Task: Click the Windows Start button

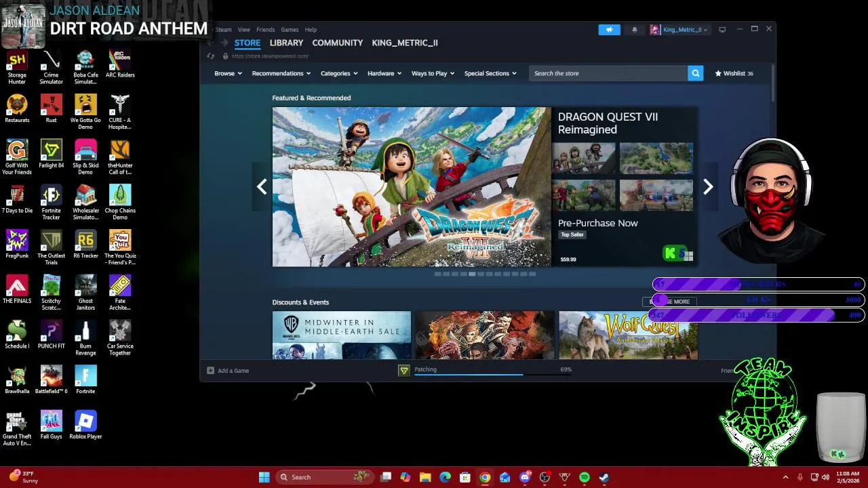Action: [x=264, y=477]
